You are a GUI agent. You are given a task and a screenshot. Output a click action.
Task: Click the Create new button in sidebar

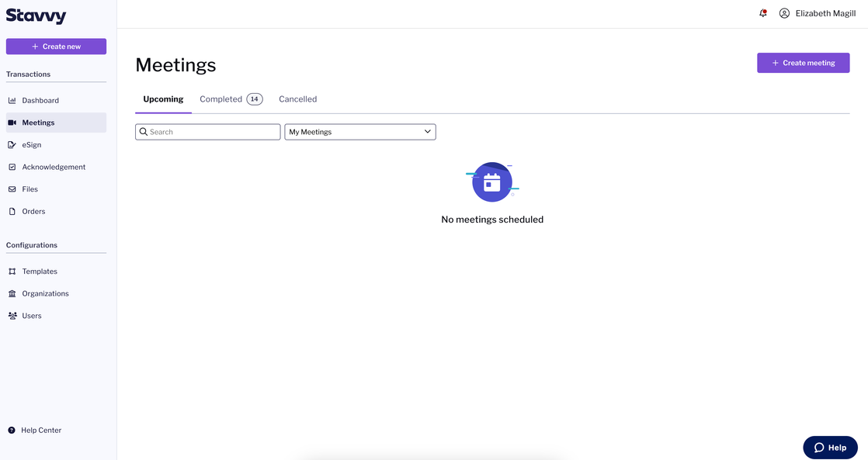(x=56, y=47)
